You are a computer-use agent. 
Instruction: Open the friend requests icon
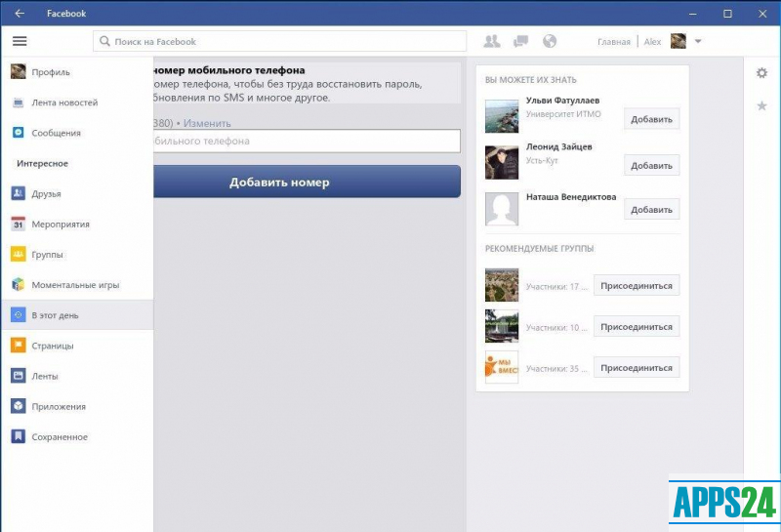point(492,41)
